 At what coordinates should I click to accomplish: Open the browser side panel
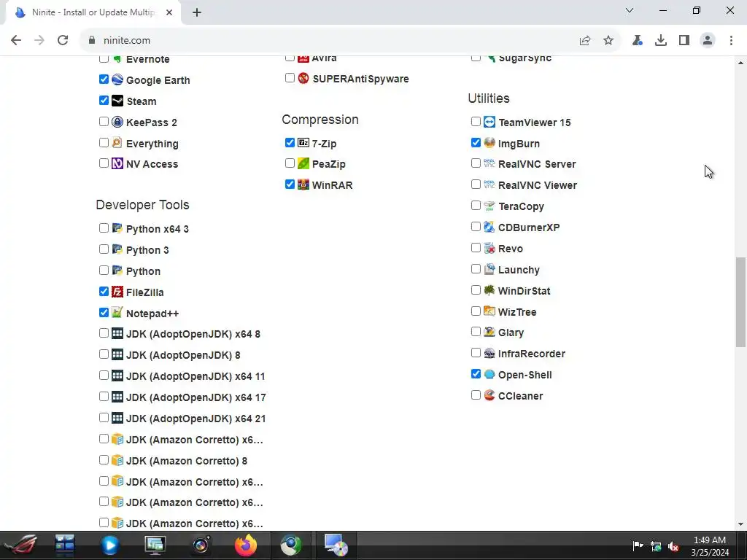click(684, 41)
